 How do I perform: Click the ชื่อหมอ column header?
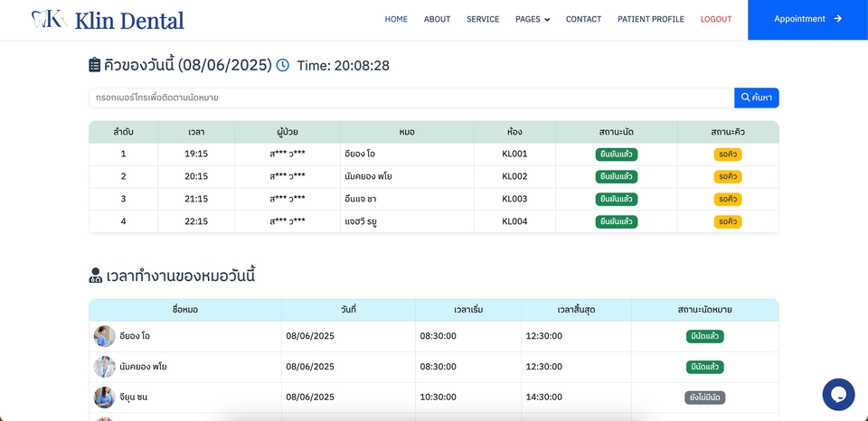pyautogui.click(x=184, y=310)
